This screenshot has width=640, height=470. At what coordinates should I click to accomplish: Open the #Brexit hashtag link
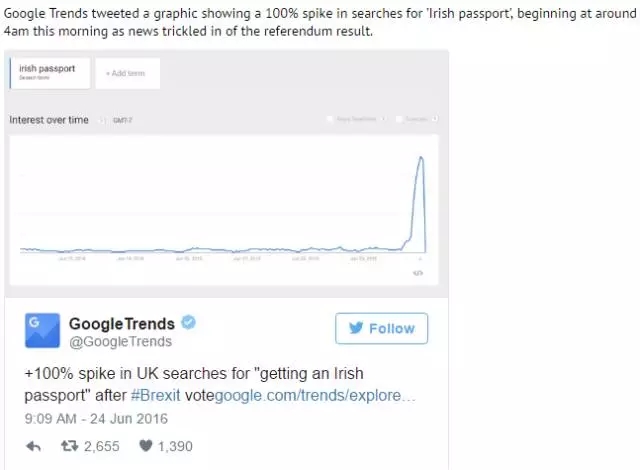pyautogui.click(x=156, y=394)
